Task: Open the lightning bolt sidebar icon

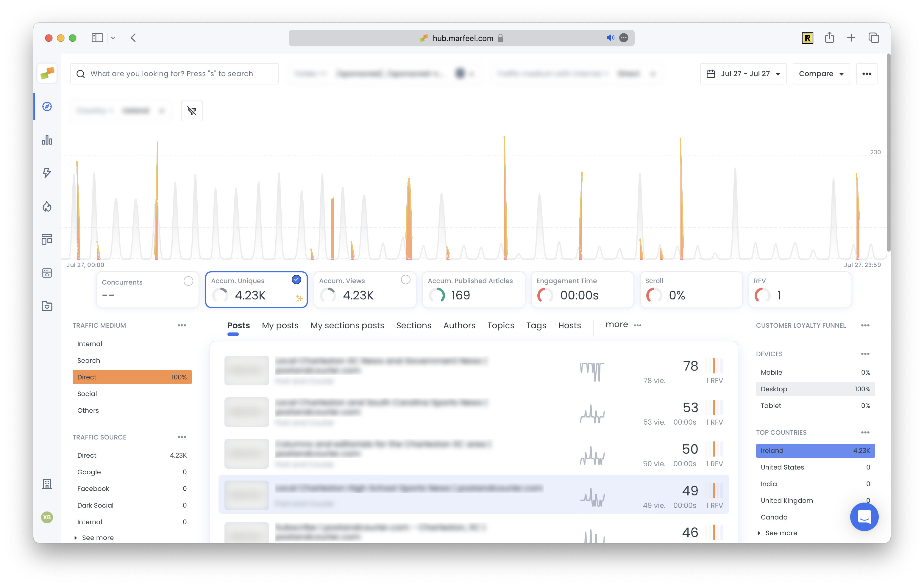Action: 47,173
